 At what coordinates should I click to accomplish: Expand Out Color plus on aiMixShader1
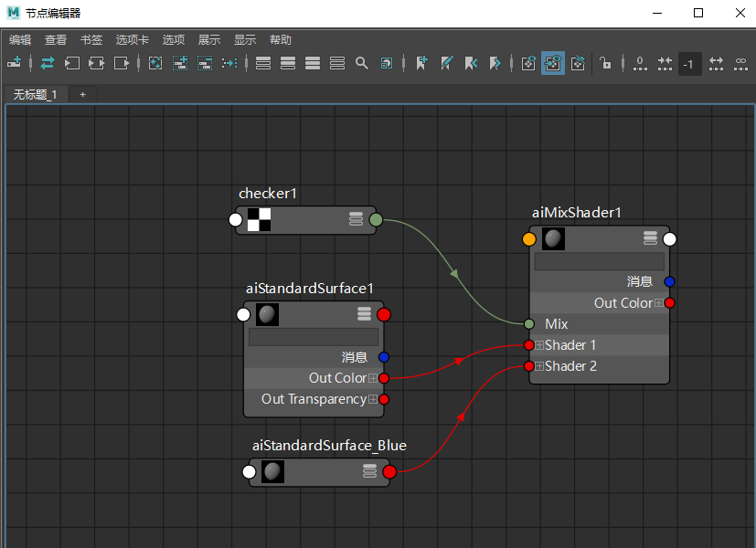tap(658, 303)
